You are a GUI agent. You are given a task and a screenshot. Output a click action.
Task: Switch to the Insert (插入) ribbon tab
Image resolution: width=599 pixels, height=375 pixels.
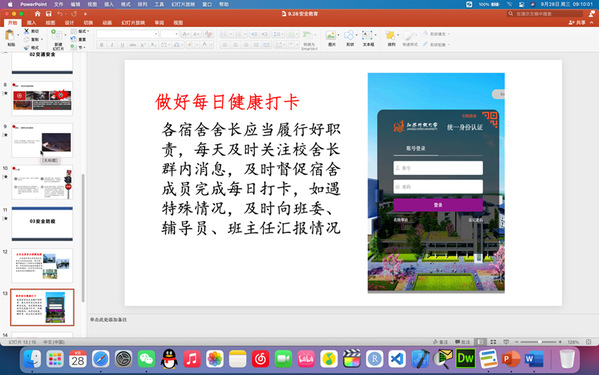tap(31, 23)
